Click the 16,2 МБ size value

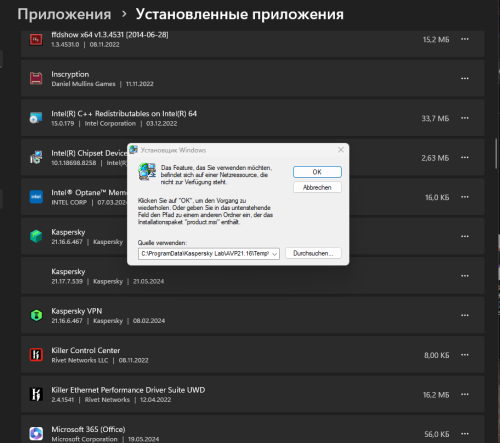[436, 395]
